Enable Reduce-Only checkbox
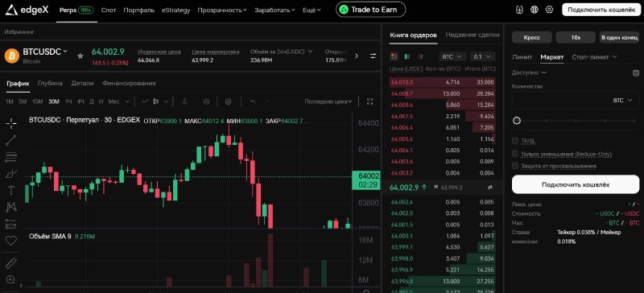 tap(515, 154)
